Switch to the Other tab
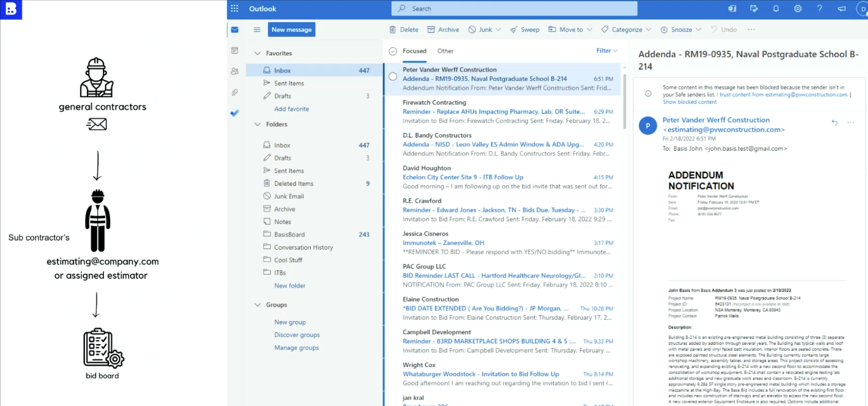 [x=445, y=51]
